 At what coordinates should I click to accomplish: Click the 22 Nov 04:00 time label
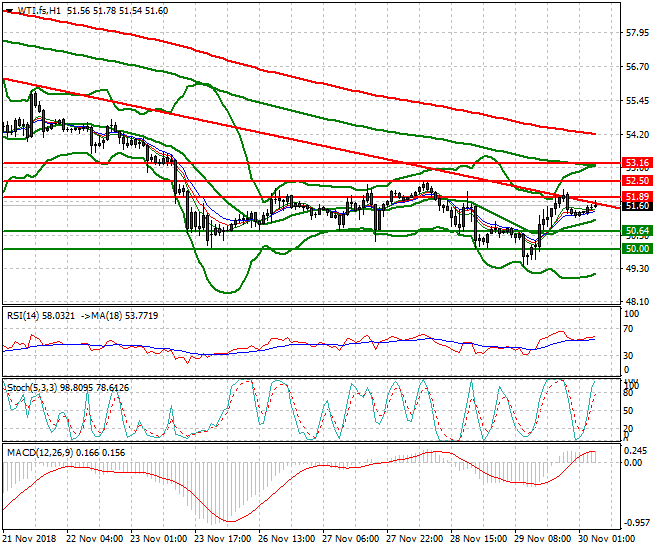click(95, 539)
